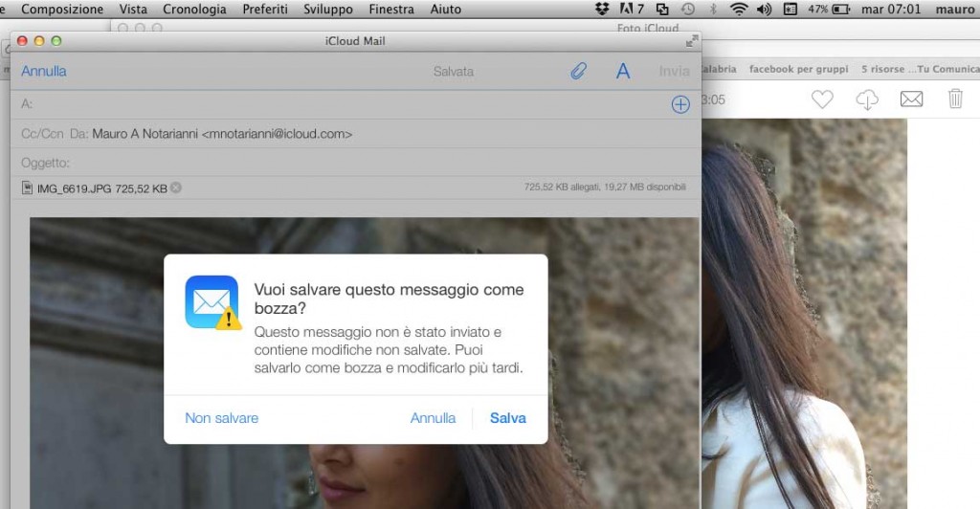Choose Non salvare in the dialog
This screenshot has height=509, width=980.
[x=221, y=418]
